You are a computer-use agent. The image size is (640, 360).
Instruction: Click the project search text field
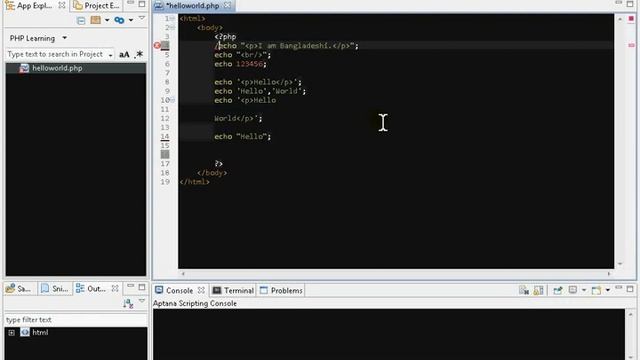pos(56,54)
